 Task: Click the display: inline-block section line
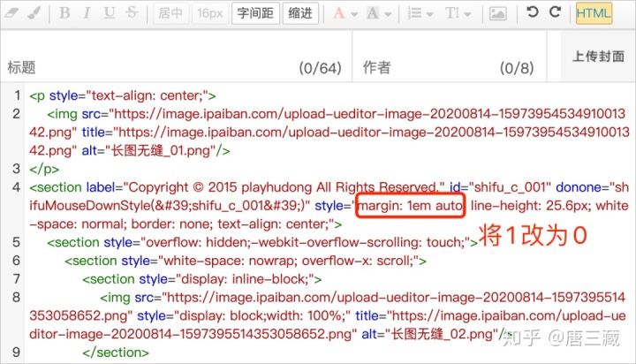click(x=202, y=279)
